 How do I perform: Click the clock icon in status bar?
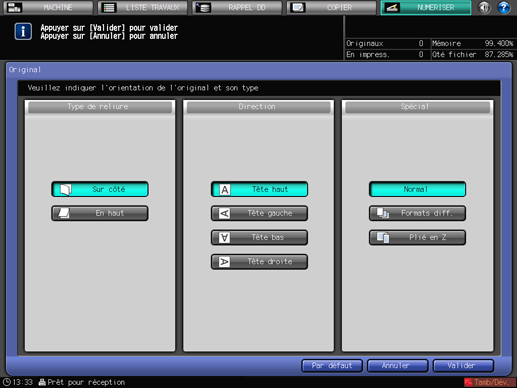[x=7, y=382]
